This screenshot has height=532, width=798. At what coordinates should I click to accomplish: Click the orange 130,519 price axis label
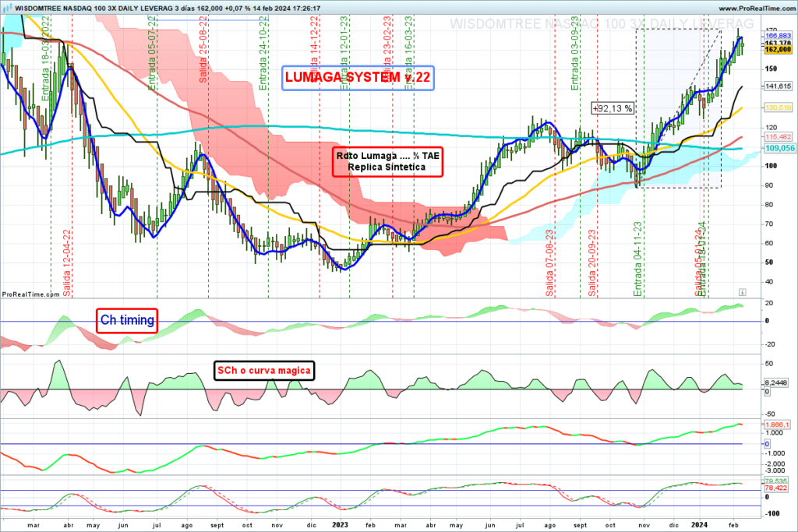click(x=778, y=107)
